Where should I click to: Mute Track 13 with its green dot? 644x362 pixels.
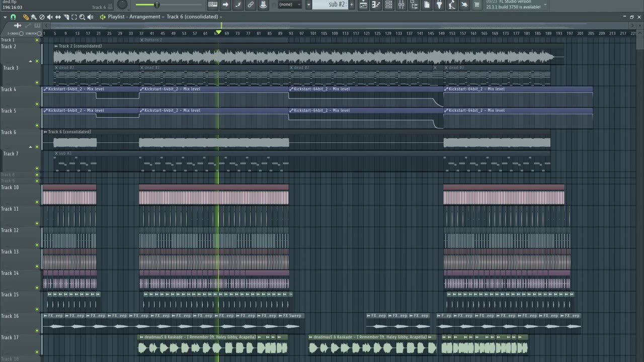point(37,266)
